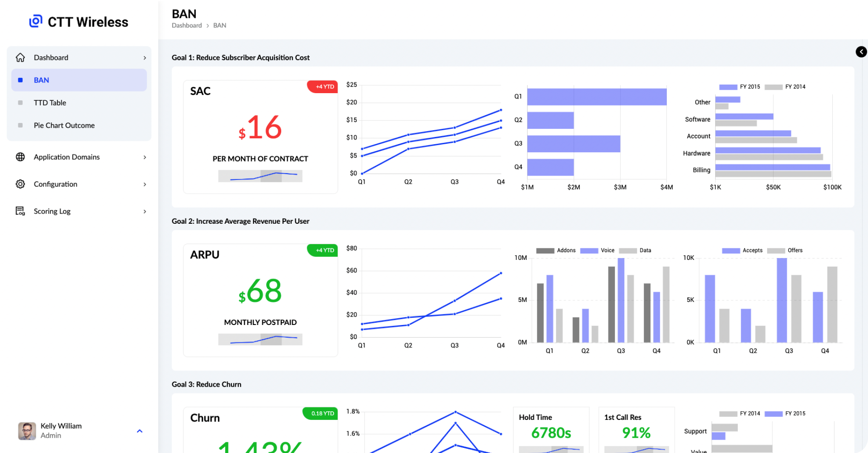Click the Scoring Log icon
This screenshot has width=868, height=453.
pos(20,211)
